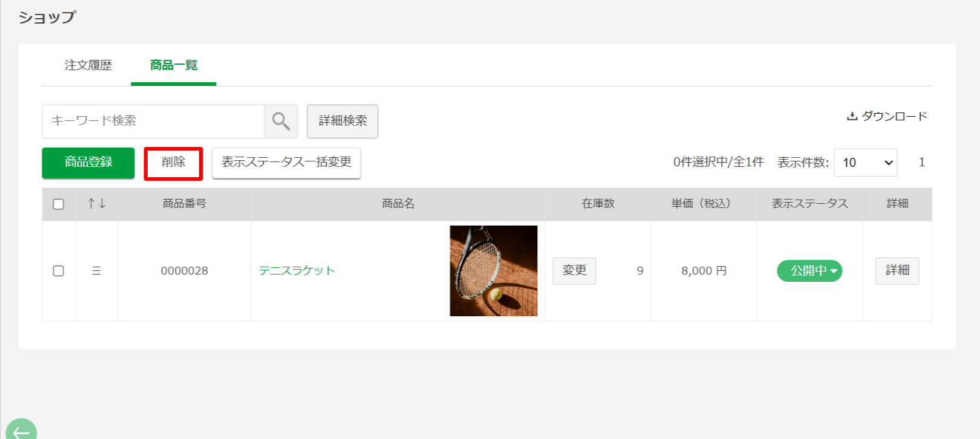Select the 商品一覧 tab

point(174,65)
